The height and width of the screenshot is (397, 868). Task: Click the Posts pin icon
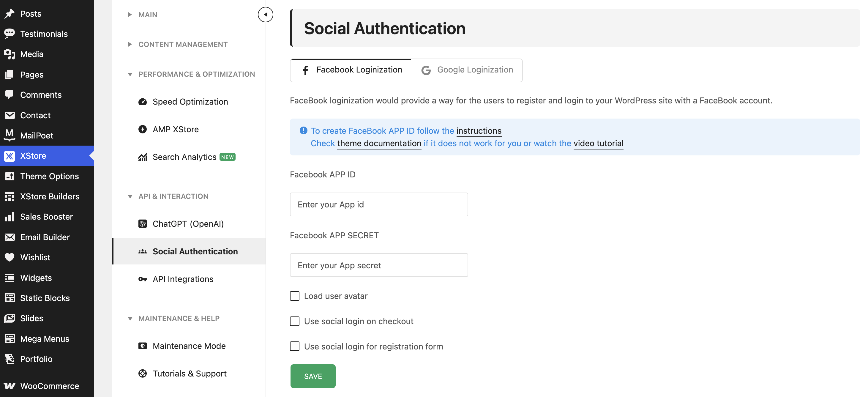tap(10, 13)
